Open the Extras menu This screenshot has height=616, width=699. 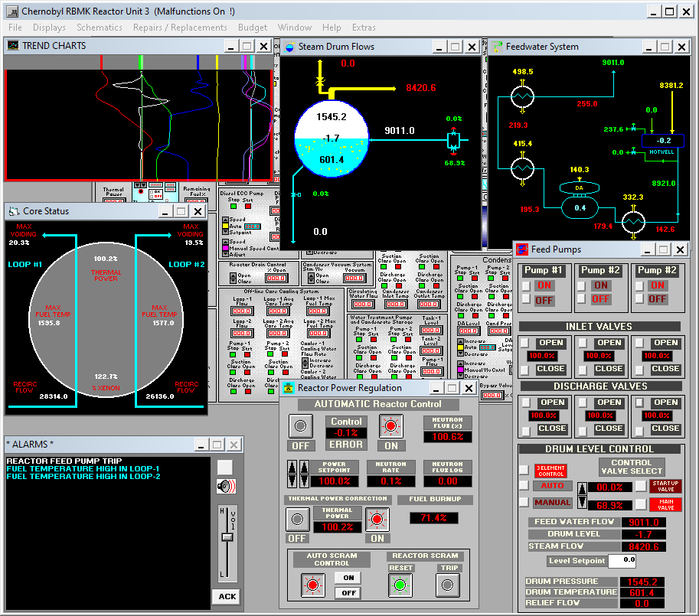click(x=364, y=28)
